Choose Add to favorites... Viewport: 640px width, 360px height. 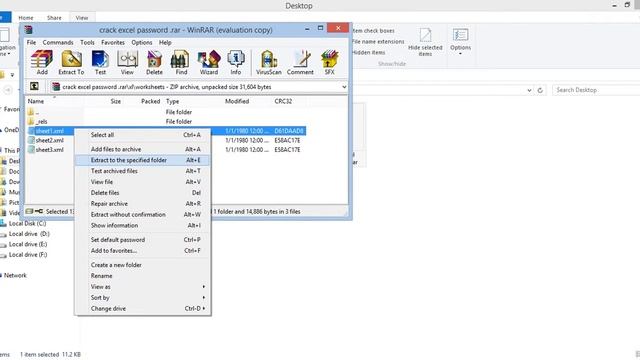tap(142, 251)
